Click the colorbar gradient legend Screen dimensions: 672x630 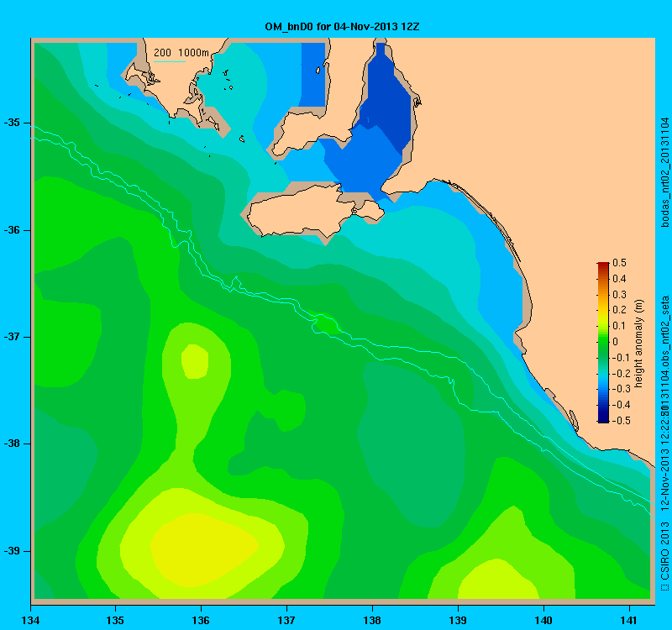(603, 343)
